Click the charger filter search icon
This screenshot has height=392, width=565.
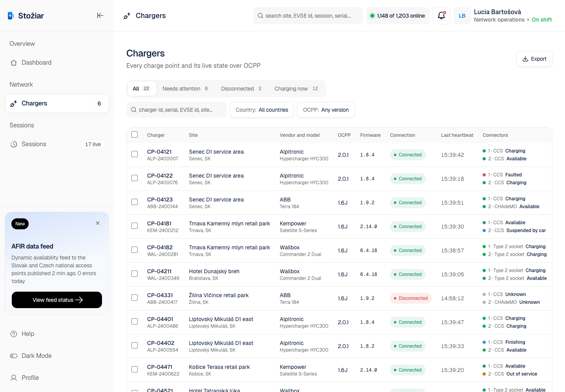(x=134, y=110)
